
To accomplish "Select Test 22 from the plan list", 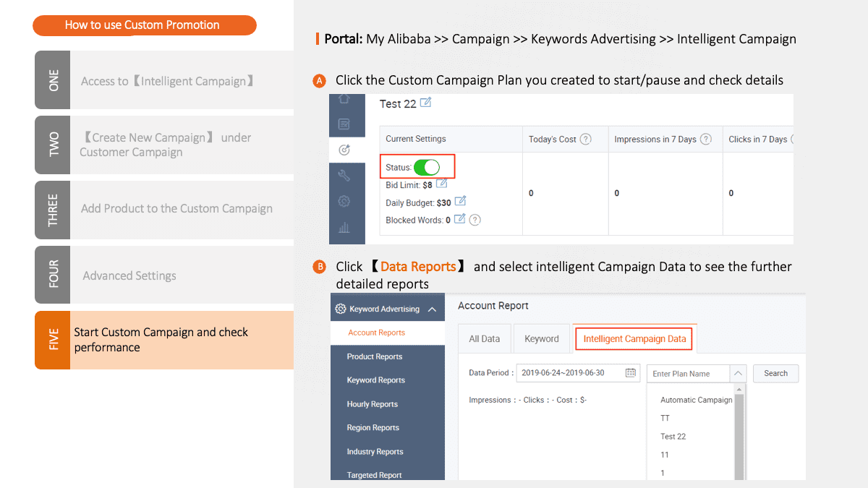I will [x=673, y=437].
